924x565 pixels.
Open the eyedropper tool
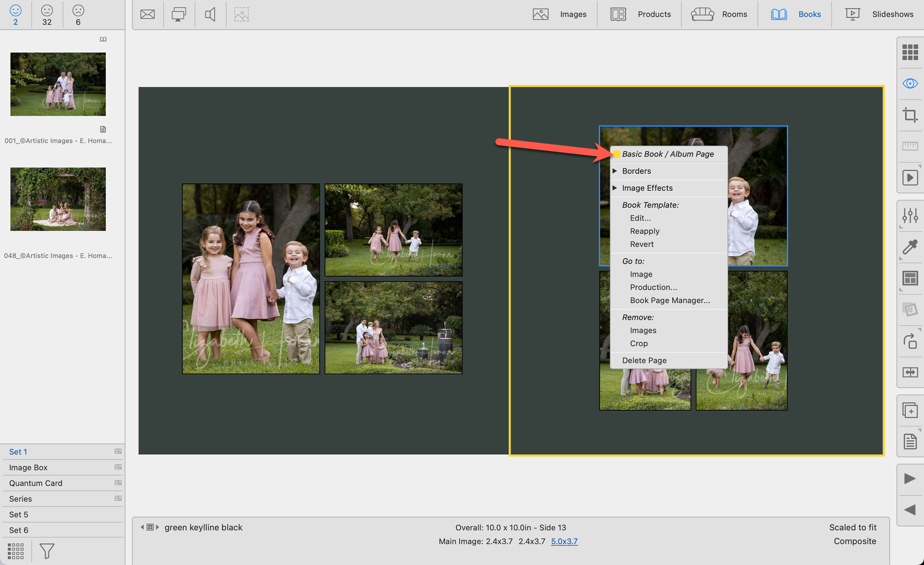[x=910, y=246]
